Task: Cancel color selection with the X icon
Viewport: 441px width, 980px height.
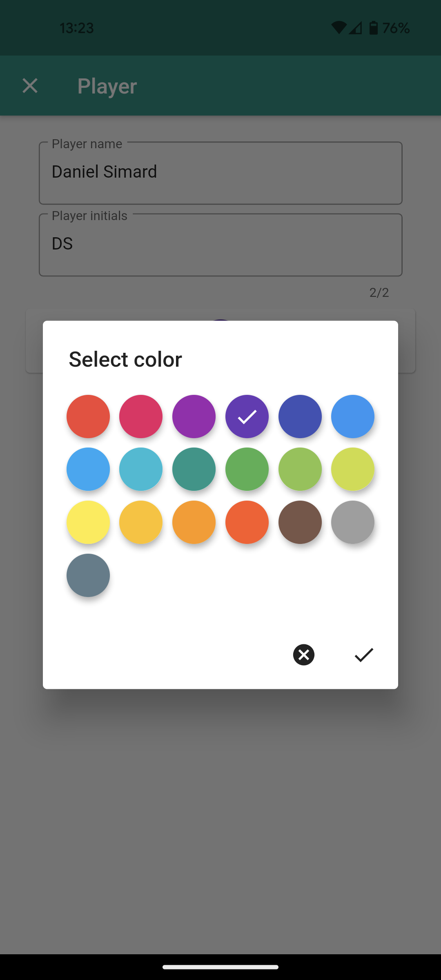Action: pos(304,655)
